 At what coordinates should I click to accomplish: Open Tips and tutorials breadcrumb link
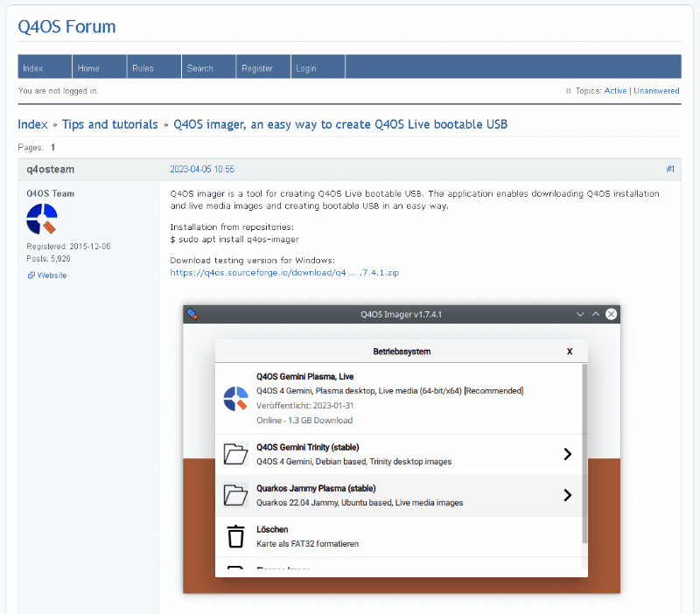click(x=110, y=124)
